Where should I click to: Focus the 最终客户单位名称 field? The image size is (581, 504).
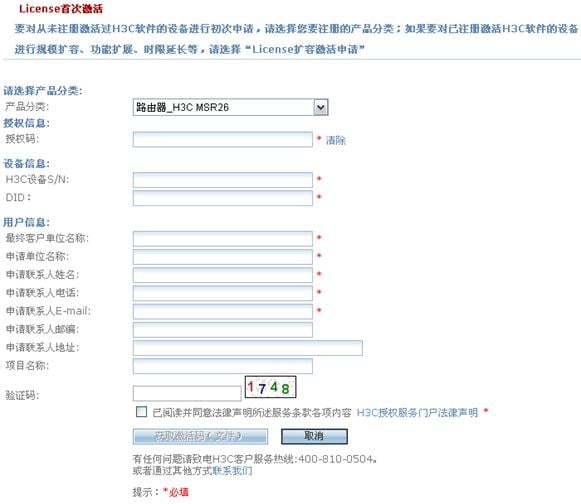(223, 239)
